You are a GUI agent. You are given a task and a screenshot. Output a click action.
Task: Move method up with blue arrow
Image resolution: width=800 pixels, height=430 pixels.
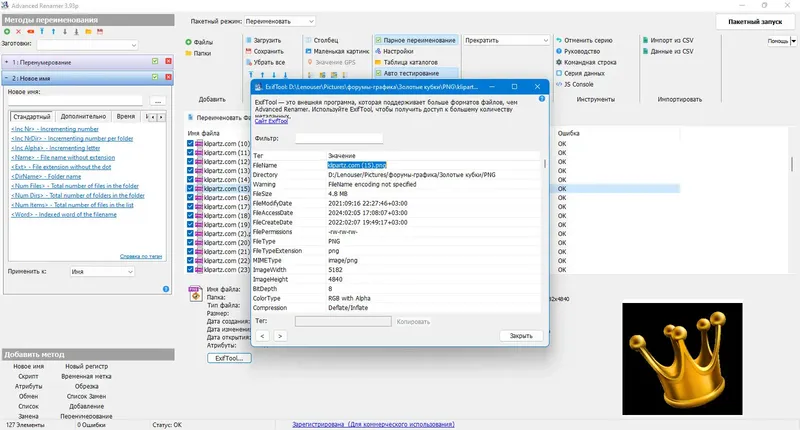pyautogui.click(x=53, y=32)
